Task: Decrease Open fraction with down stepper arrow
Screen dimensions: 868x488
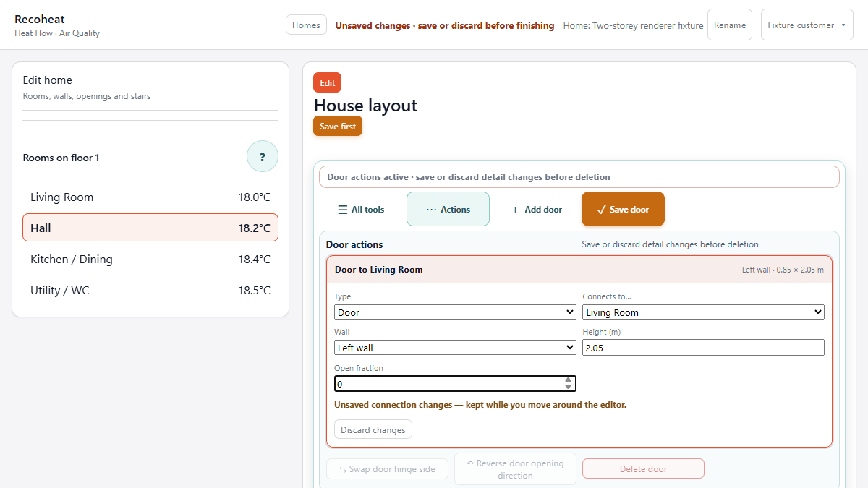Action: [569, 387]
